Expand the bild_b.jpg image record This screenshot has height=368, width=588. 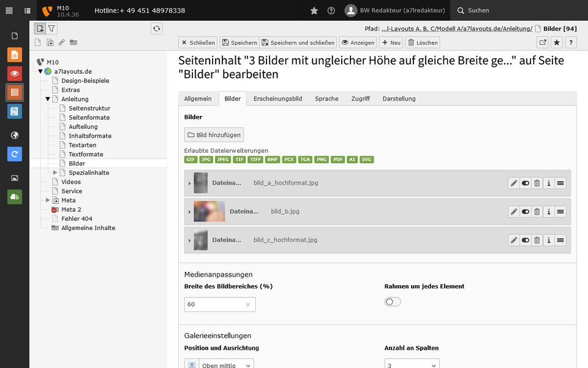[189, 212]
